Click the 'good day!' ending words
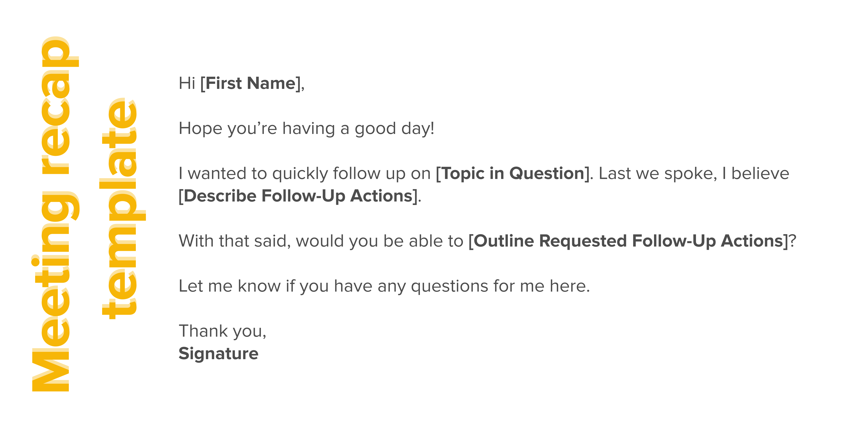Screen dimensions: 868x431 click(x=394, y=129)
